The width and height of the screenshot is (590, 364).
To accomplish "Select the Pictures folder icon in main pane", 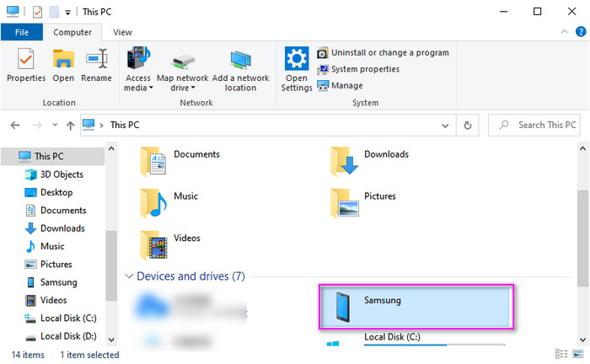I will pos(344,203).
